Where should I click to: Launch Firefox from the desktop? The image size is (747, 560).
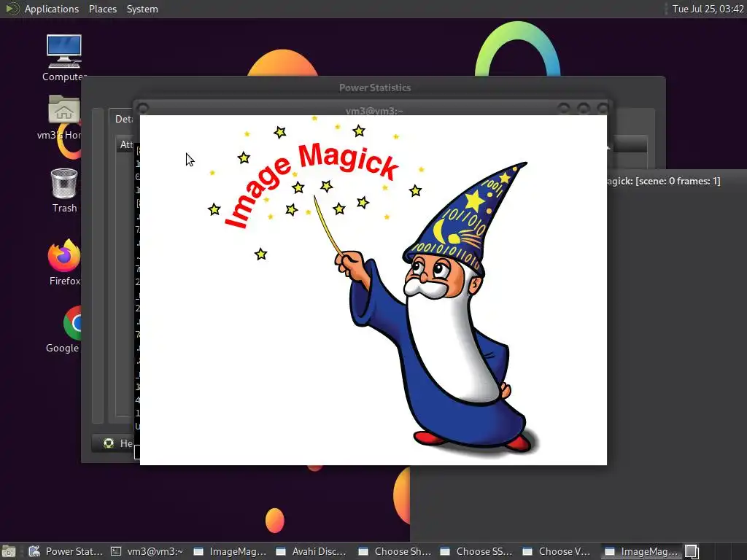pos(64,262)
